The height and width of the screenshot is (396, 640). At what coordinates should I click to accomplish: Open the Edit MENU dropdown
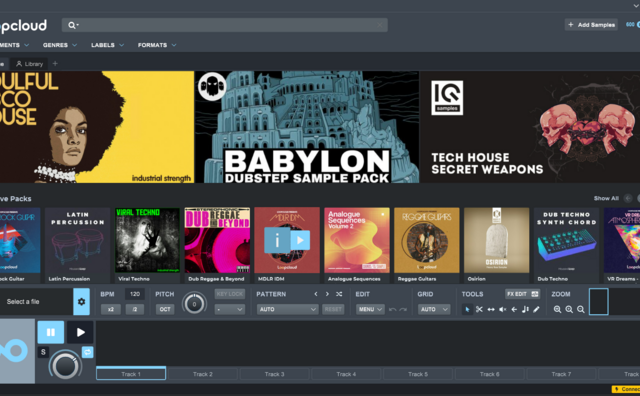(x=370, y=309)
